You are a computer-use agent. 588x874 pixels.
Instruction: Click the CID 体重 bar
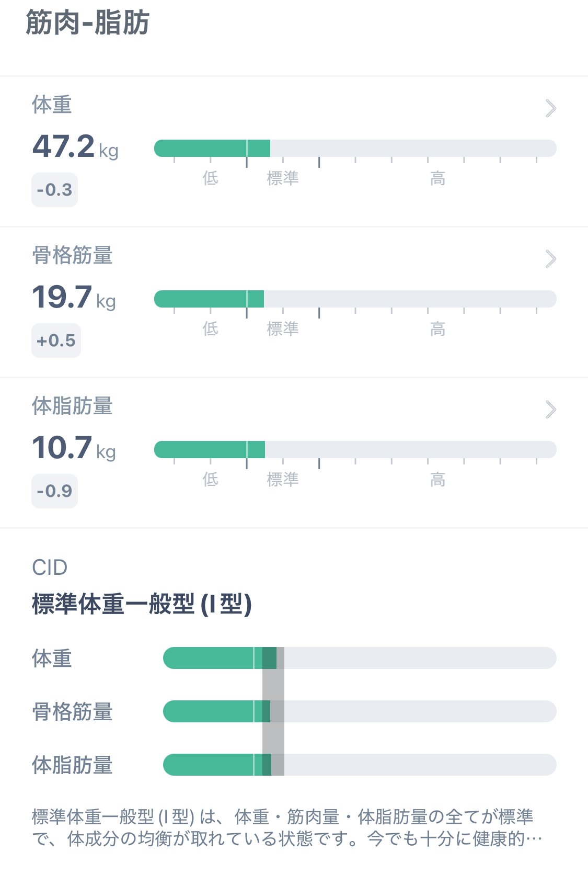(360, 658)
